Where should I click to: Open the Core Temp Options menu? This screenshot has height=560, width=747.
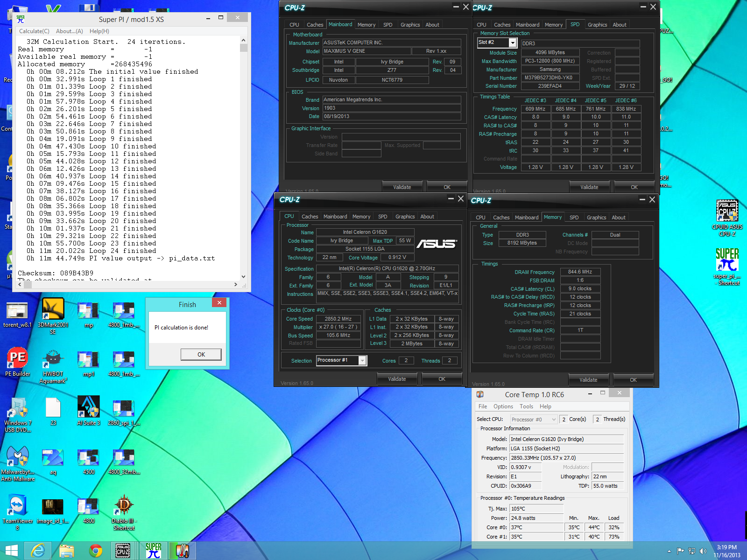tap(503, 406)
